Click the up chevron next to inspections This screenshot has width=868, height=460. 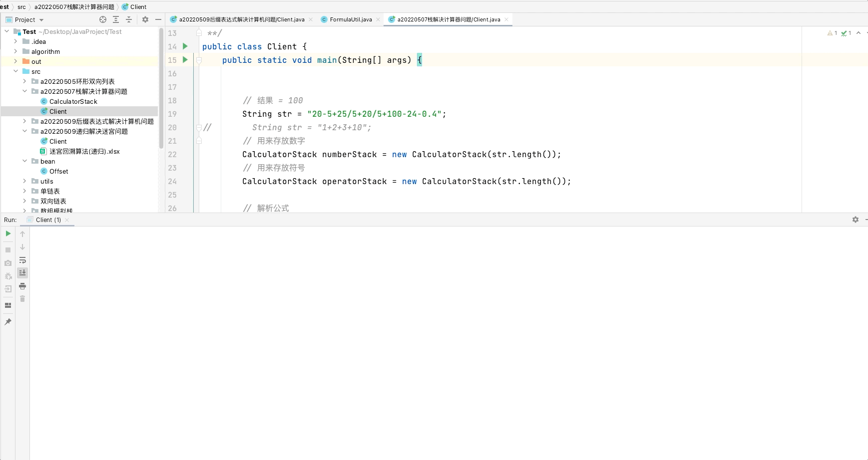click(859, 33)
